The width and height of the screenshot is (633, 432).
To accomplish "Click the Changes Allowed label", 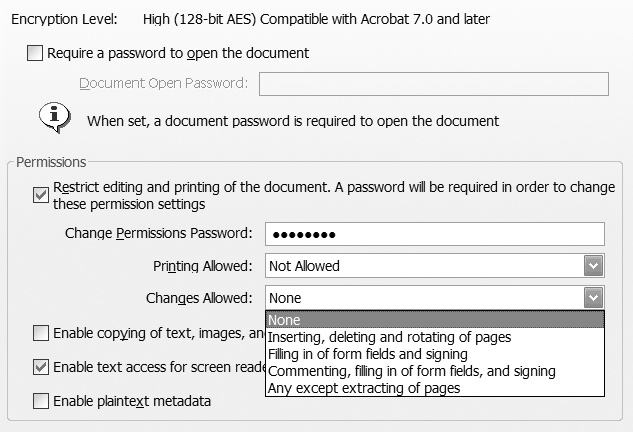I will pos(199,298).
